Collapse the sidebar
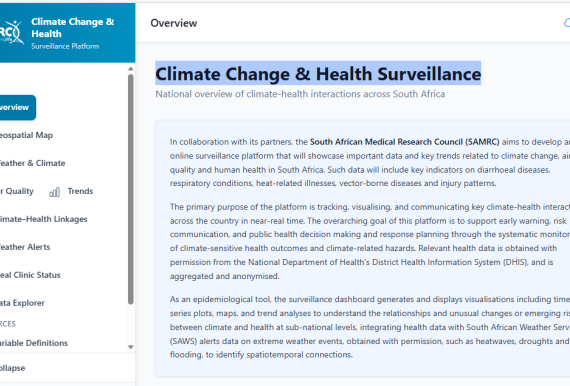Image resolution: width=570 pixels, height=386 pixels. pos(12,368)
